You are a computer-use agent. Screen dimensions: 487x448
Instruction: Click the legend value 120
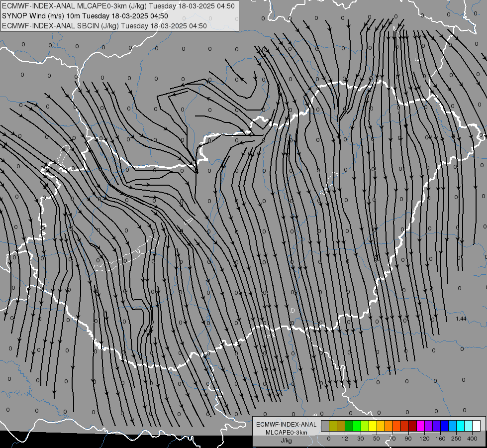click(x=424, y=439)
